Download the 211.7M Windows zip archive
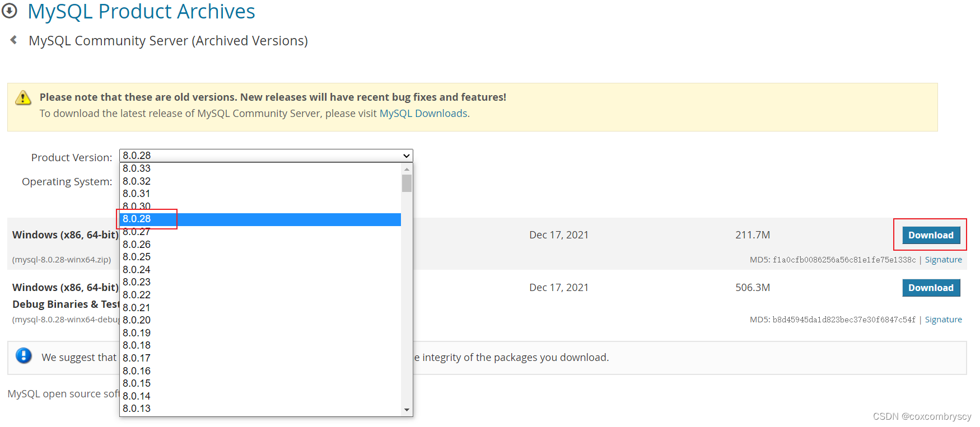 click(931, 235)
